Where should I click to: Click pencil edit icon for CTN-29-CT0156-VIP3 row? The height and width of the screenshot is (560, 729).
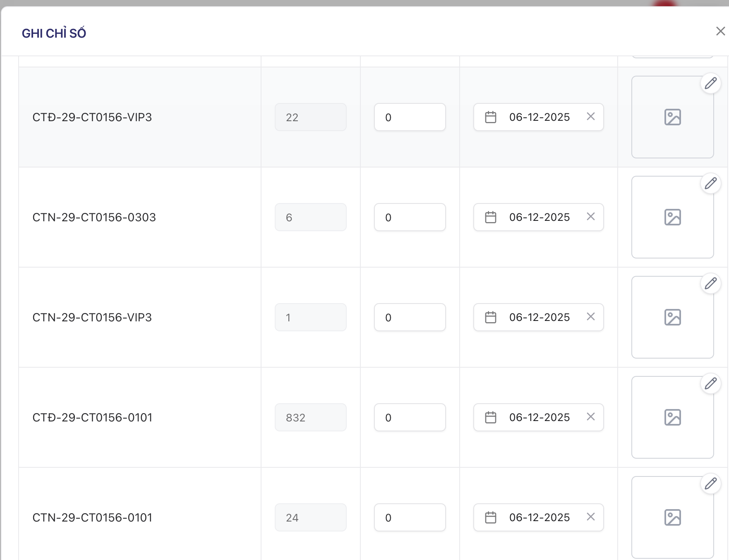tap(710, 283)
